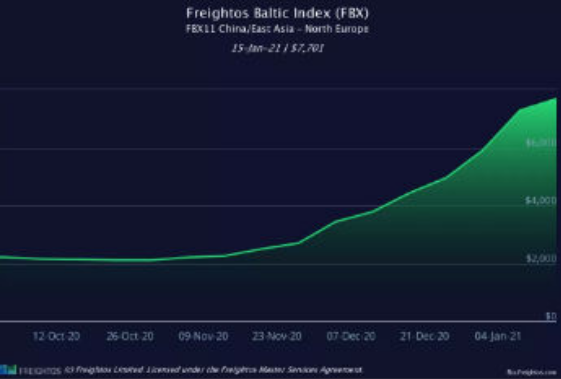Click the Freightos Limited license notice
Image resolution: width=561 pixels, height=379 pixels.
[x=213, y=370]
